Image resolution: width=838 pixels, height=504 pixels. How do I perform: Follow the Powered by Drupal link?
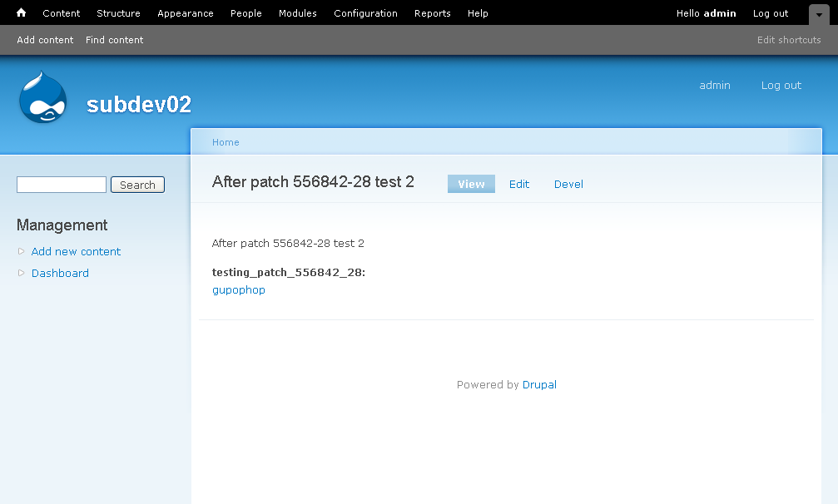point(539,385)
